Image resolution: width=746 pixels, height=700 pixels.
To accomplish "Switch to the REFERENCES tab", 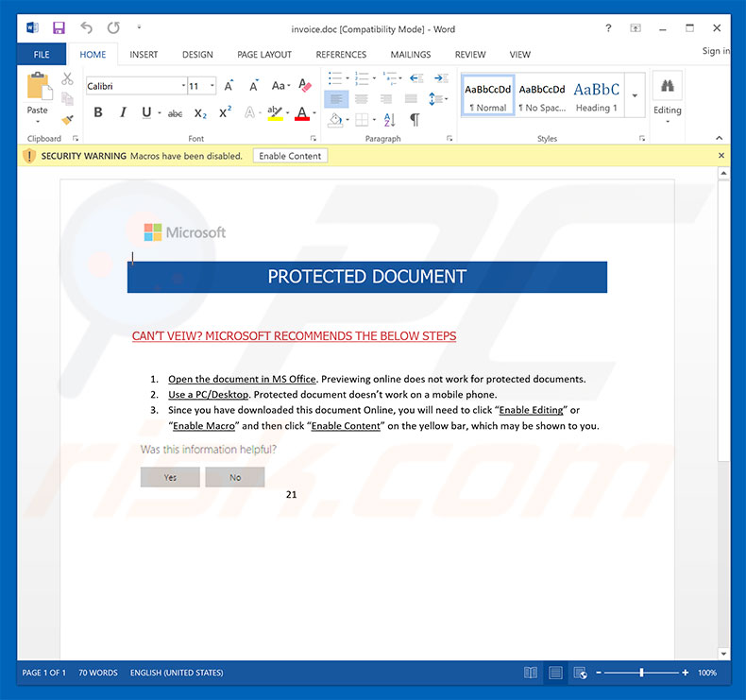I will (341, 55).
